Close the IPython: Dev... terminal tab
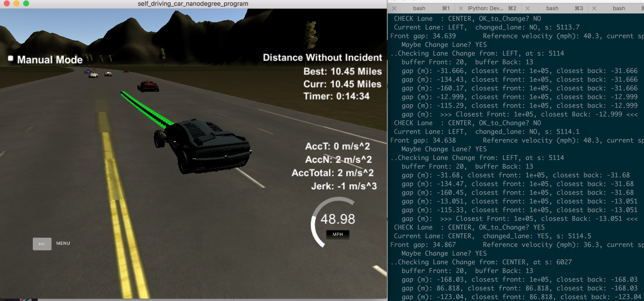 coord(461,8)
